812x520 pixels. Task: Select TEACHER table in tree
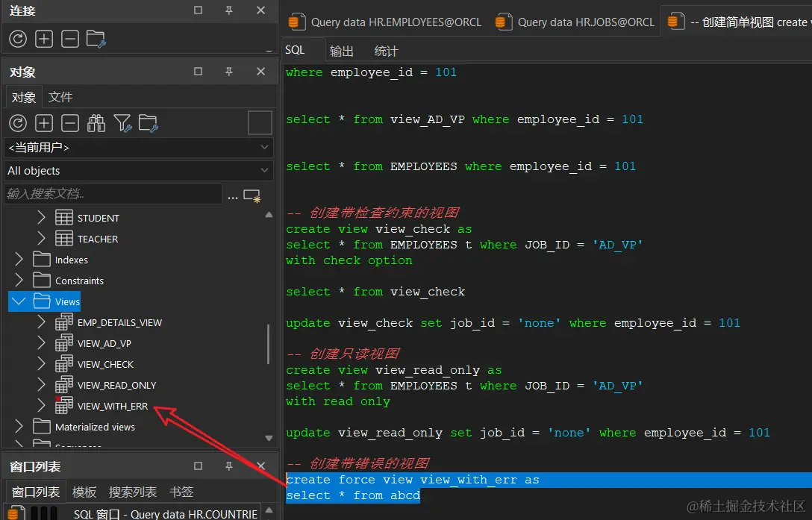[x=97, y=239]
